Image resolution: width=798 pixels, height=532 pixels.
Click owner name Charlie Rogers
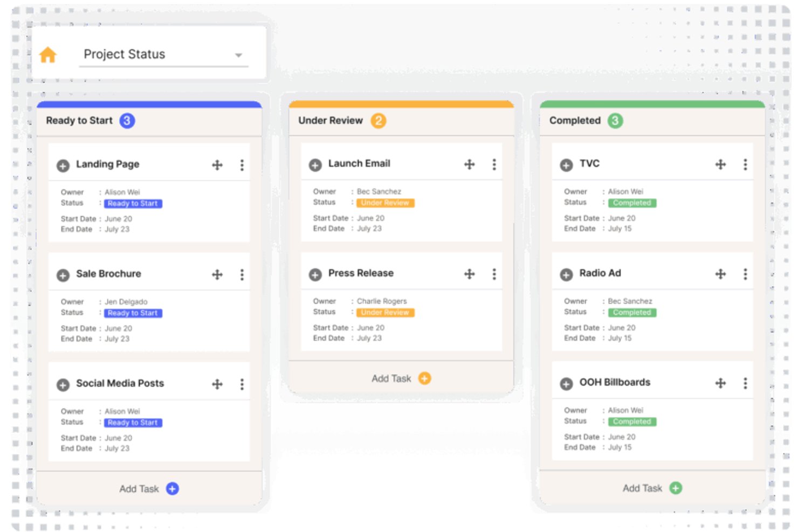(382, 301)
